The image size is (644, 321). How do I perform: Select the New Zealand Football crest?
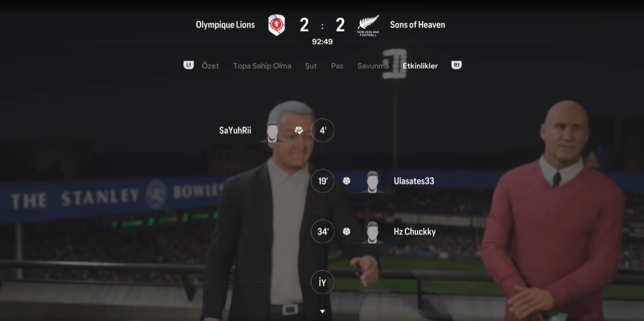coord(368,25)
